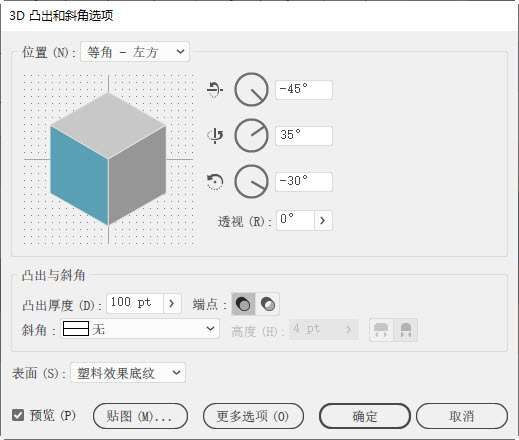519x440 pixels.
Task: Confirm with the 确定 button
Action: pos(365,416)
